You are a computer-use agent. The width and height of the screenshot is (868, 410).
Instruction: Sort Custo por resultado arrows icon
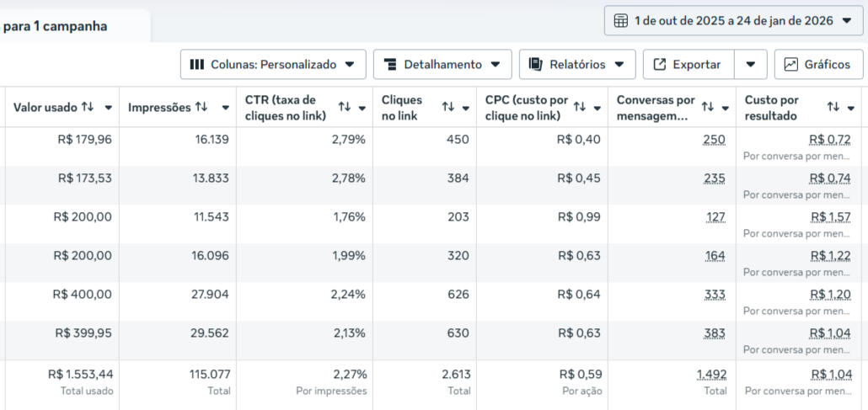pyautogui.click(x=833, y=108)
